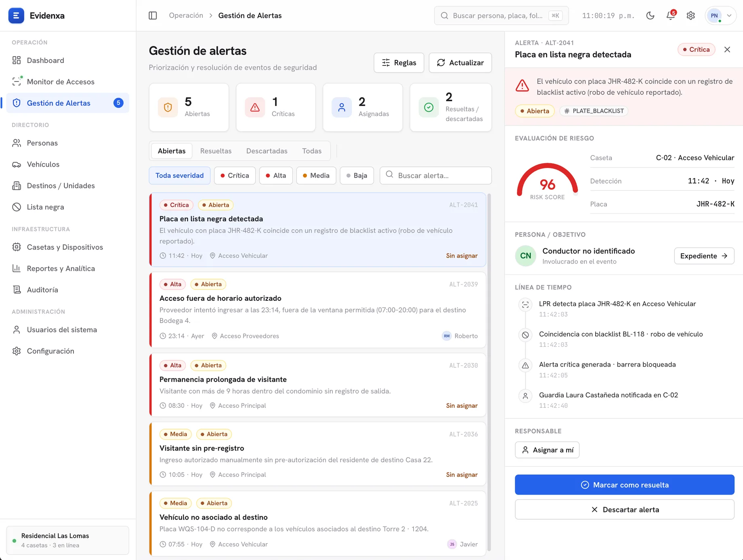Toggle Crítica severity filter
Screen dimensions: 743x560
click(235, 176)
